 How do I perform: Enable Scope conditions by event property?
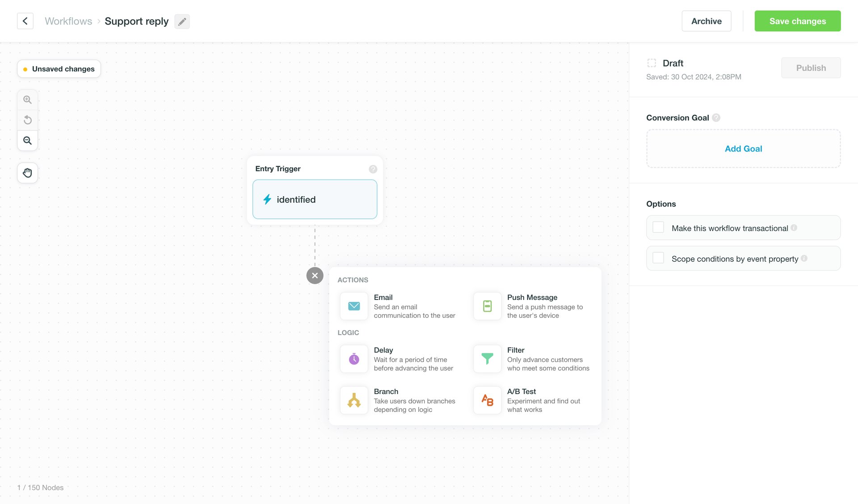coord(658,258)
